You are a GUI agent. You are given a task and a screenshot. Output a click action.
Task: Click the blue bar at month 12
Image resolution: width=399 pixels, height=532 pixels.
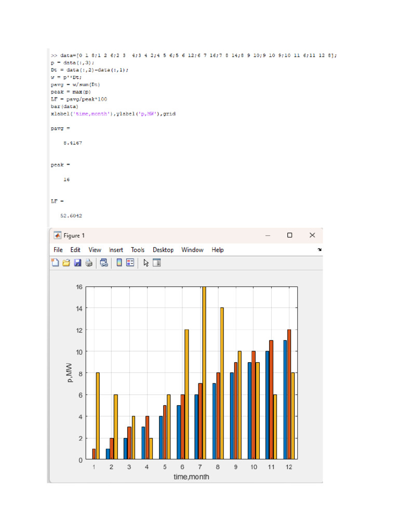(x=285, y=400)
